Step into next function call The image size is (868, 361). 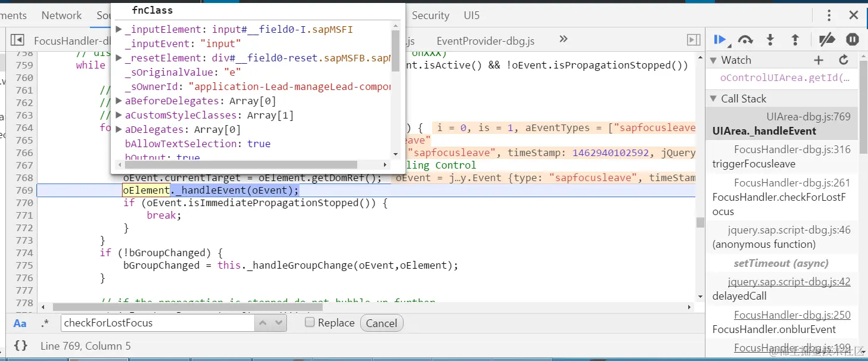770,40
